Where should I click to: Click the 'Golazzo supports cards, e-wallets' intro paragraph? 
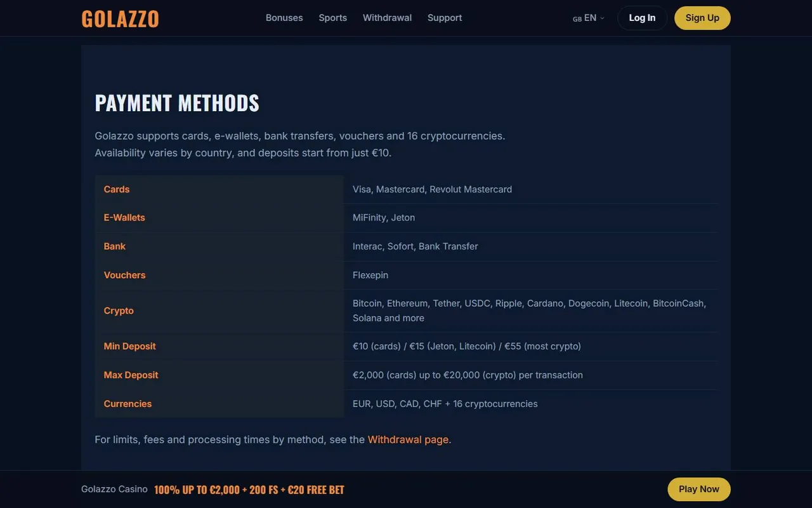click(x=300, y=144)
